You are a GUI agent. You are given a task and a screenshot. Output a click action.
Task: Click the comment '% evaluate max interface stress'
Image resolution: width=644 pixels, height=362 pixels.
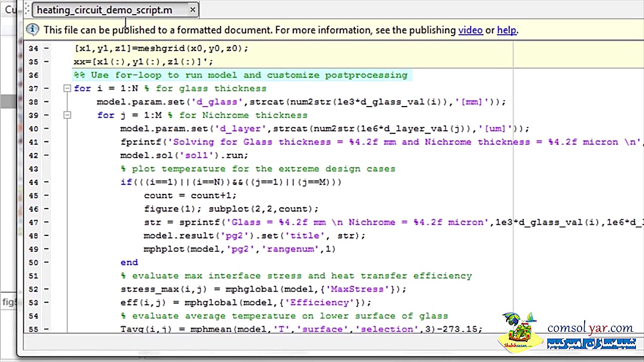pyautogui.click(x=296, y=276)
